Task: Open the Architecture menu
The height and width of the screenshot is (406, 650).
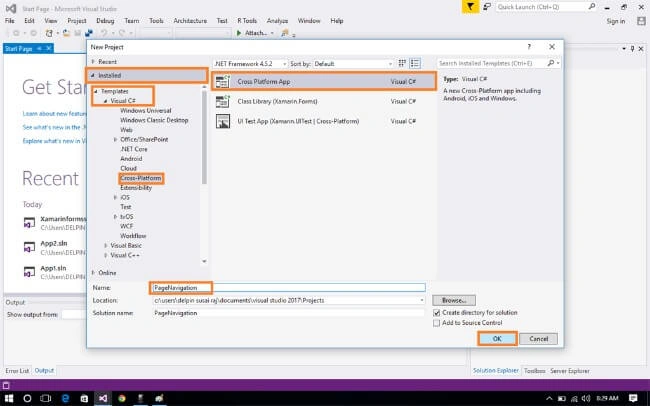Action: click(190, 21)
